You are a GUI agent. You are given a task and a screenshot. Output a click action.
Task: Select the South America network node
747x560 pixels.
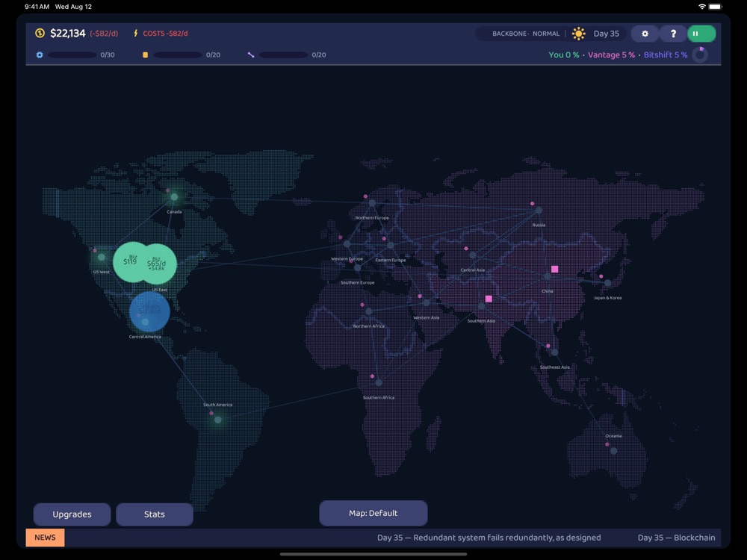point(217,420)
